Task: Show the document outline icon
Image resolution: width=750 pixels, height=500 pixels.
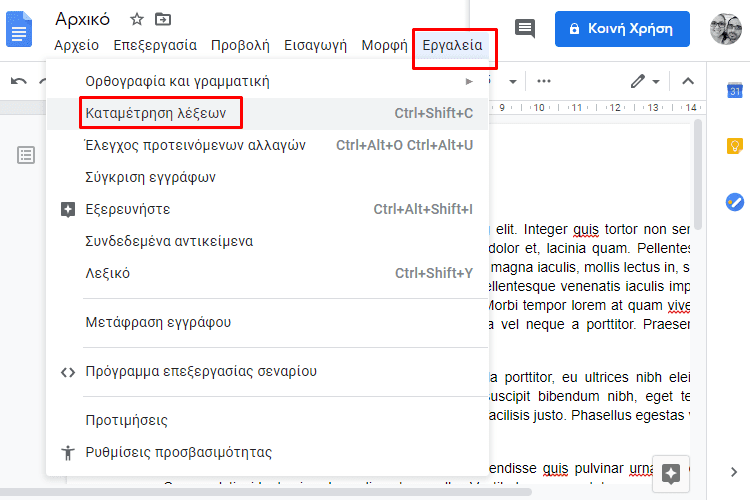Action: [x=26, y=155]
